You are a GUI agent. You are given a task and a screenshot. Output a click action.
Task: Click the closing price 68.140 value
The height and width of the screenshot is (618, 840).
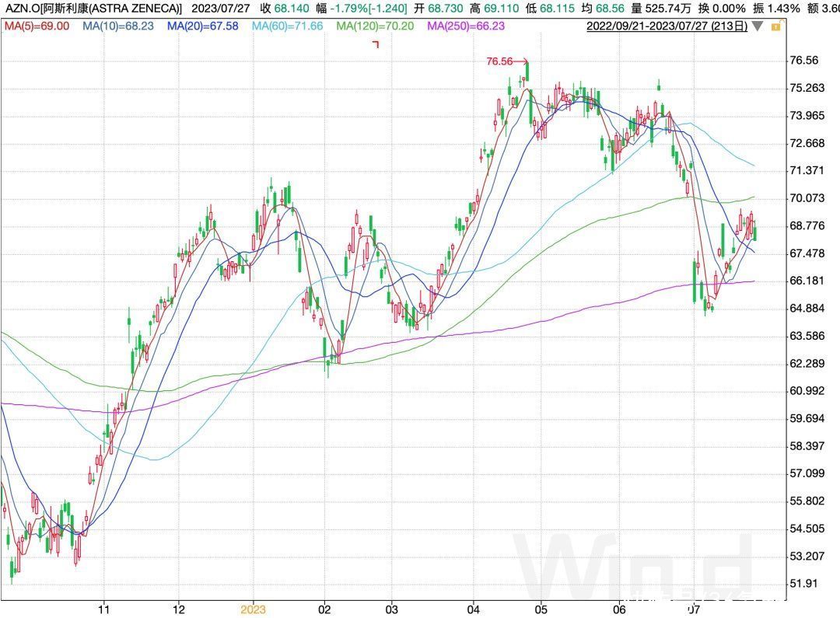point(292,9)
